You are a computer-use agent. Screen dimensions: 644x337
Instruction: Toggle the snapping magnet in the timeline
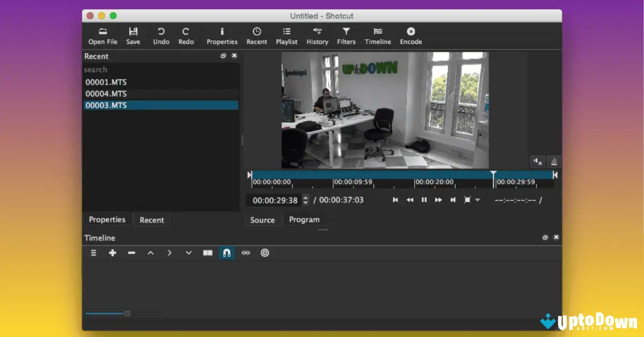click(226, 253)
